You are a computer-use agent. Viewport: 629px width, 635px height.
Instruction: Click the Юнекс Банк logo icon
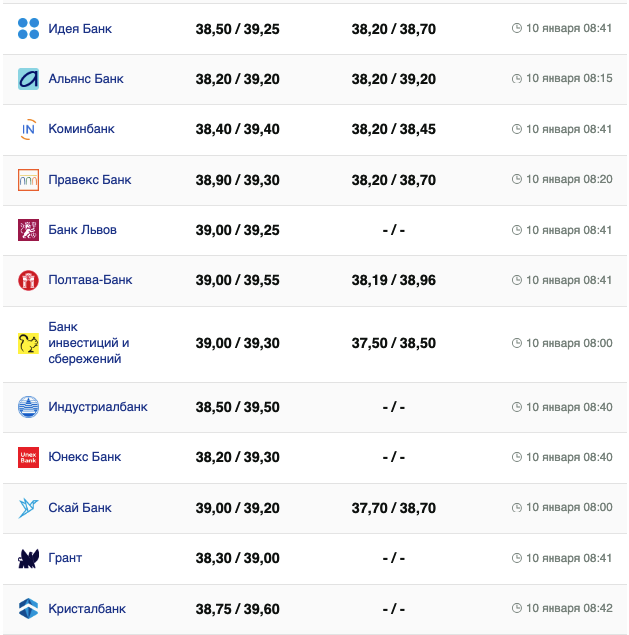pyautogui.click(x=28, y=457)
